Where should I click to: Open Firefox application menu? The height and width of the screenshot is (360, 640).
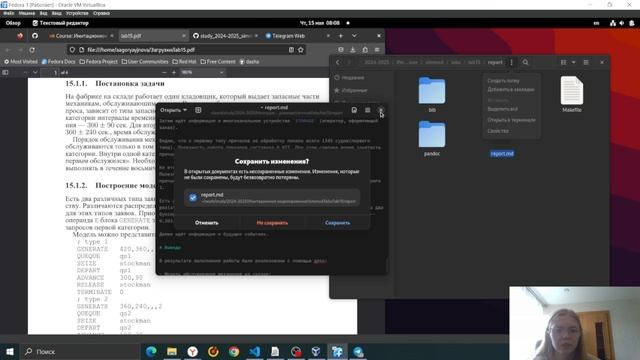click(x=377, y=50)
